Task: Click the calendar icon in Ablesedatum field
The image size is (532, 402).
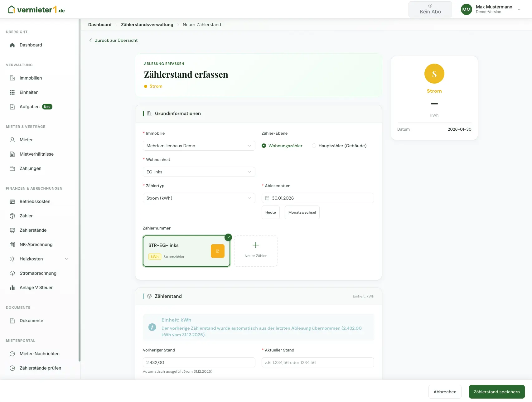Action: pos(267,198)
